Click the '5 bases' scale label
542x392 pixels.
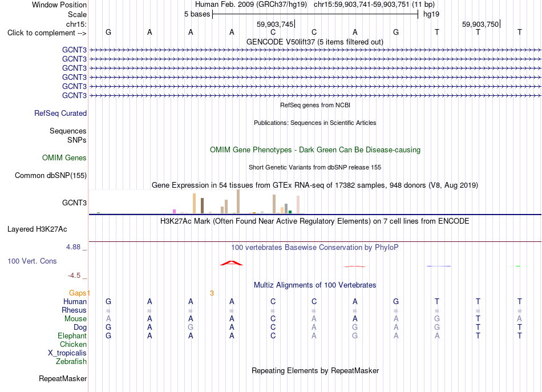(x=197, y=14)
